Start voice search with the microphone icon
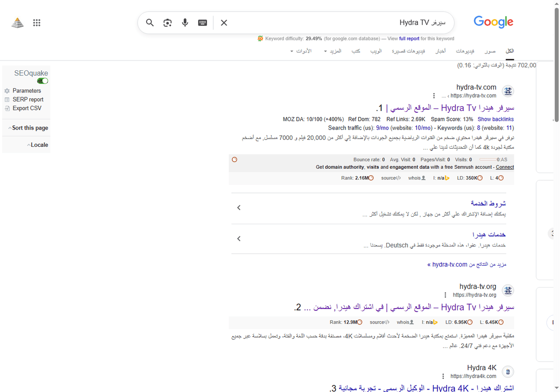560x392 pixels. 185,22
